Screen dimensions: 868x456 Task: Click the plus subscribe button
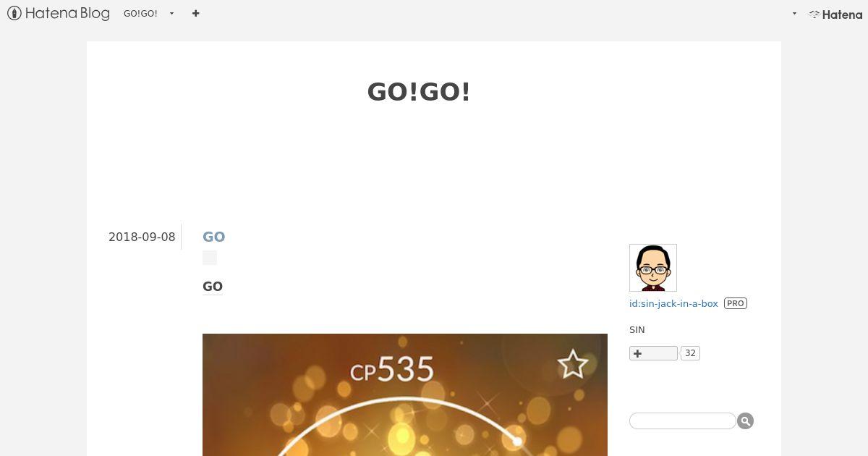click(x=653, y=353)
